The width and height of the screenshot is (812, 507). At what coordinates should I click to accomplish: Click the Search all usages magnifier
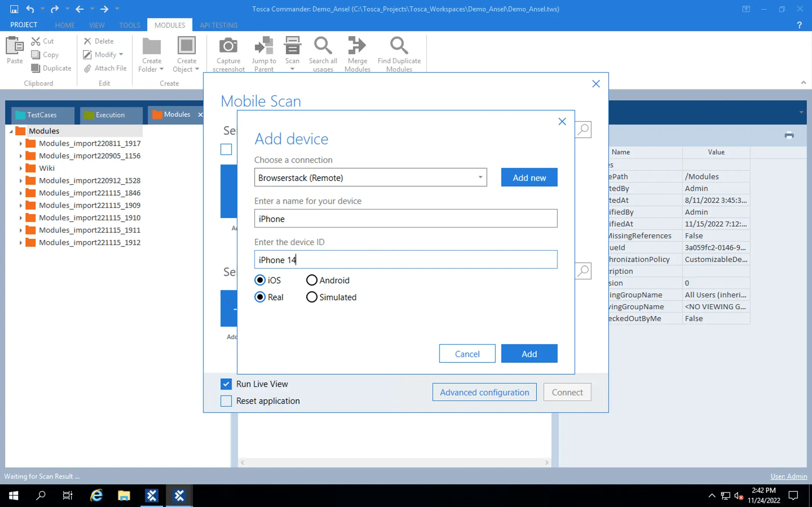point(323,46)
